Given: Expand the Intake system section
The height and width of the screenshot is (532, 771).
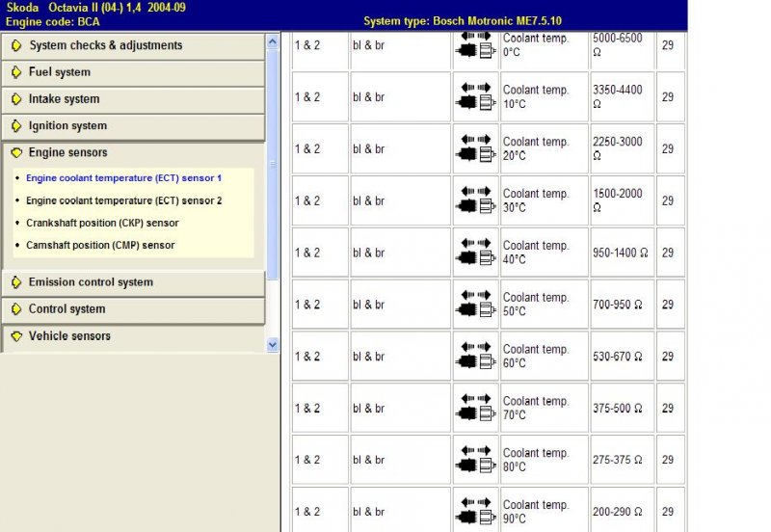Looking at the screenshot, I should tap(133, 99).
